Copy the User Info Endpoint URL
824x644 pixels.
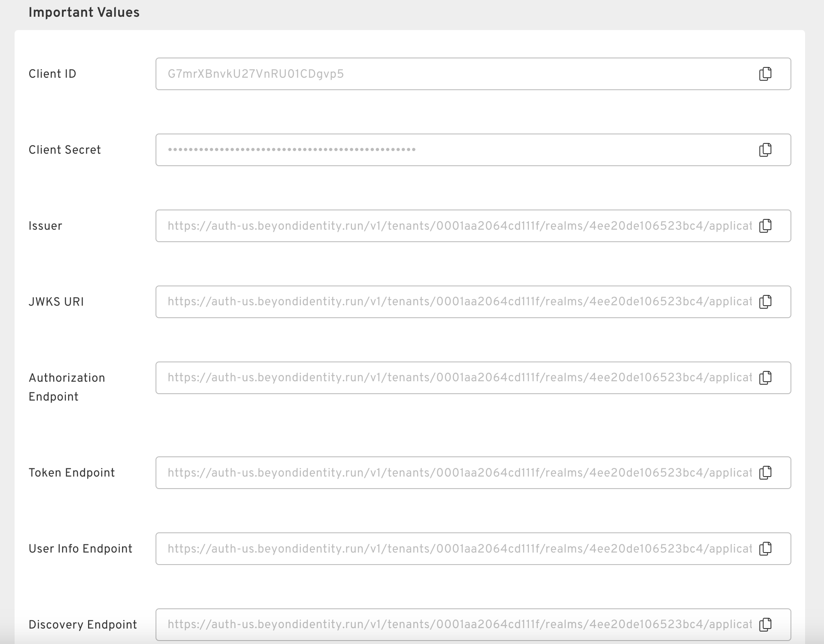[x=765, y=549]
